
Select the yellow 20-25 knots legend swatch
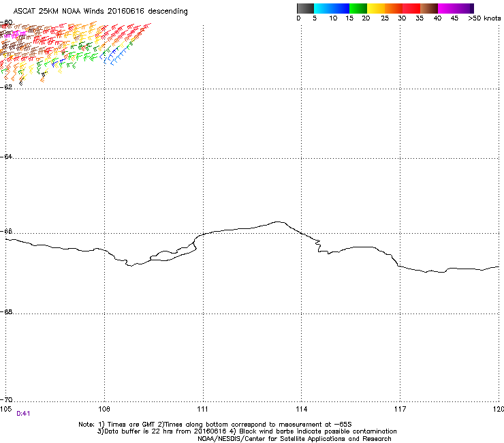(x=376, y=8)
